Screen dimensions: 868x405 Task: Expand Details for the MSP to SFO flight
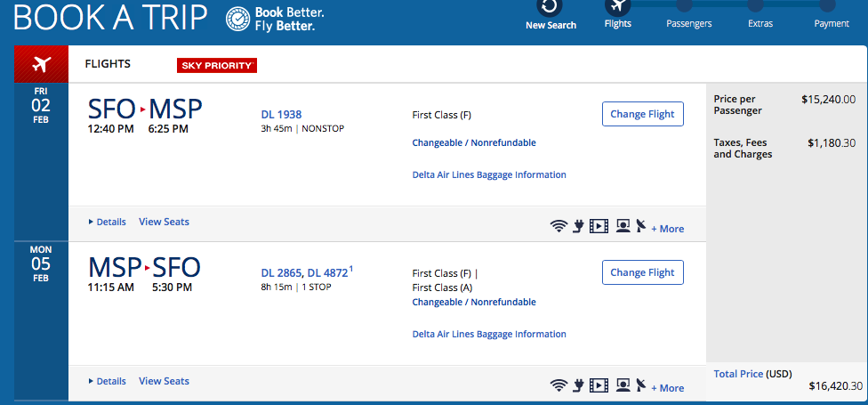108,381
